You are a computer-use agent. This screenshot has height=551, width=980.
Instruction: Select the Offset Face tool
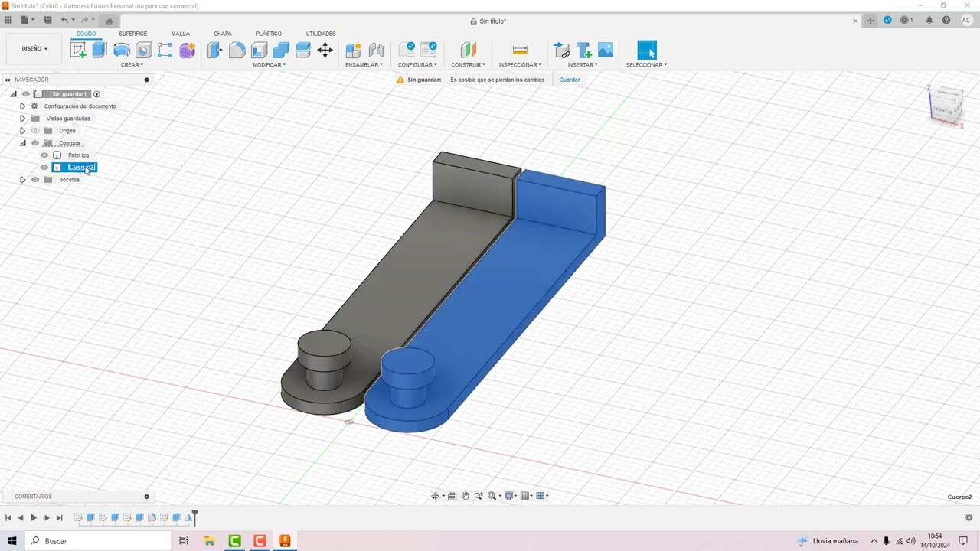tap(302, 51)
